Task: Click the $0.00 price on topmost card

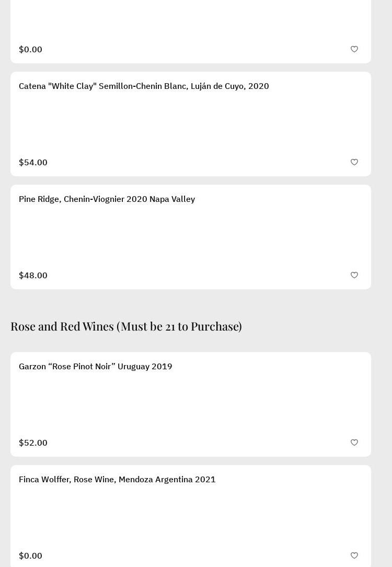Action: 30,49
